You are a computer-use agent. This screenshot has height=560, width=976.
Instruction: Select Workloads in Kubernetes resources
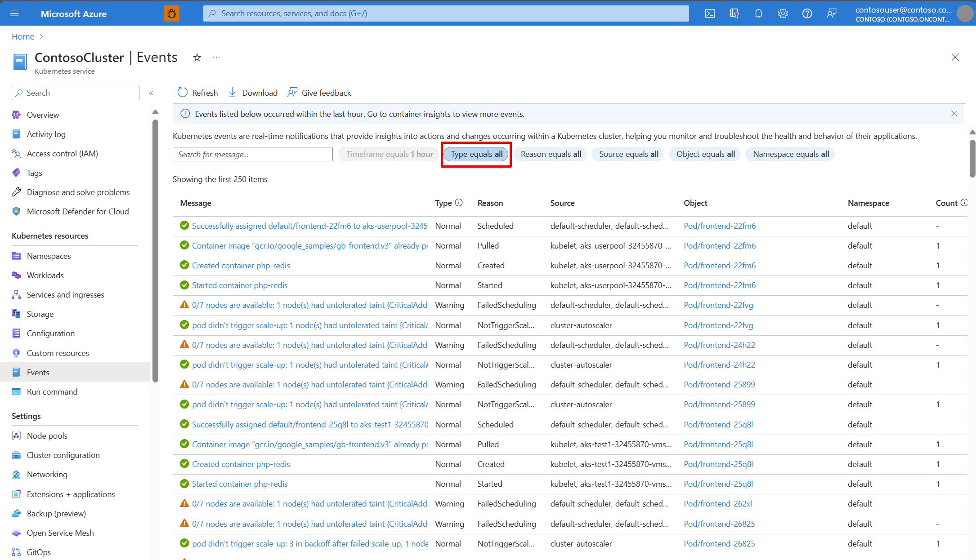coord(45,275)
